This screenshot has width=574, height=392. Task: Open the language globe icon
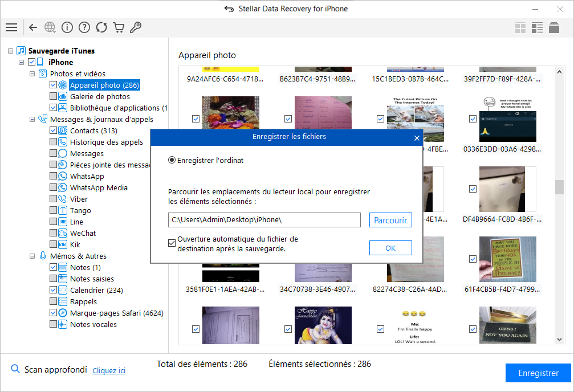pyautogui.click(x=50, y=27)
